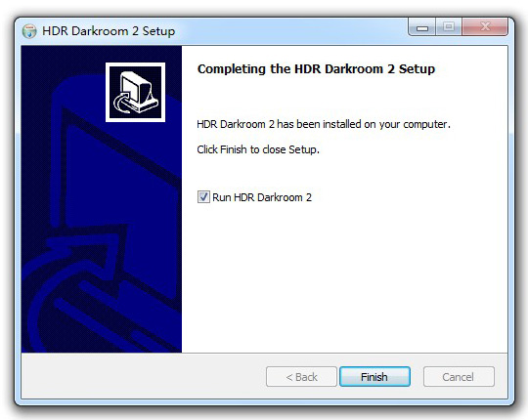The width and height of the screenshot is (528, 420).
Task: Minimize the HDR Darkroom 2 Setup window
Action: [422, 27]
